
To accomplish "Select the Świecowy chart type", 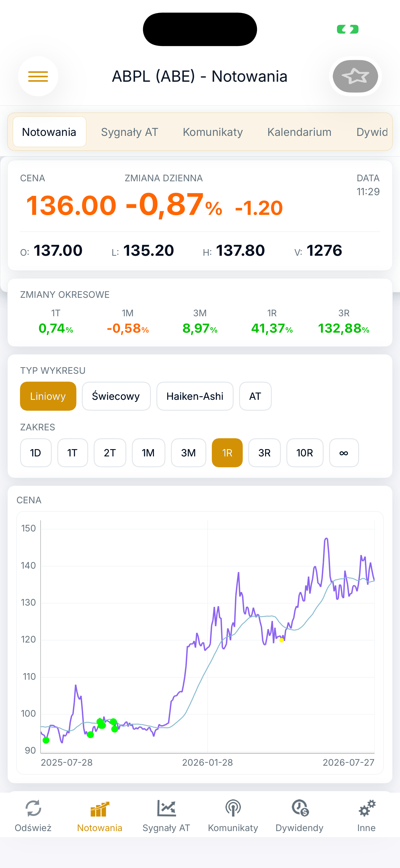I will [116, 396].
